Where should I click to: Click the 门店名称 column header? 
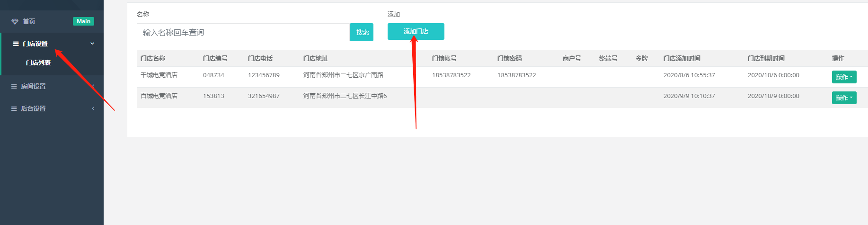click(x=153, y=58)
